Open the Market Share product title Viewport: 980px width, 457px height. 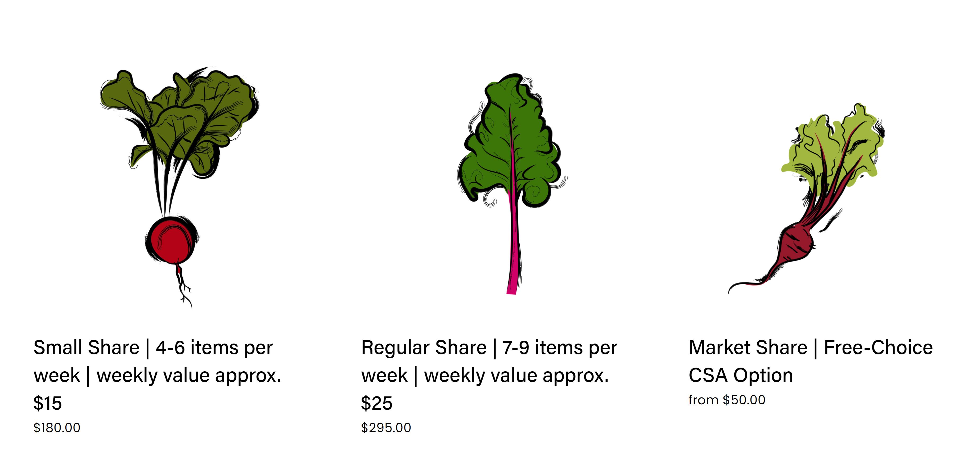748,348
